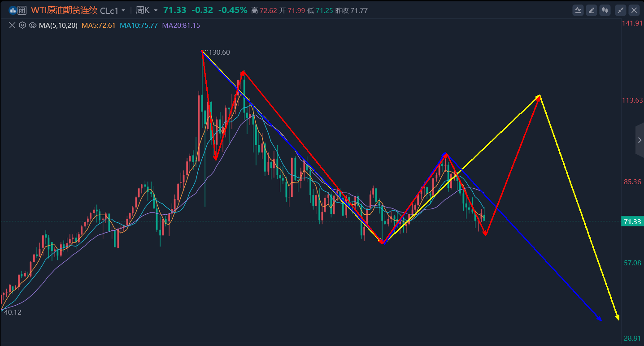Click the previous close 昨收 71.77
The image size is (644, 346).
pyautogui.click(x=352, y=10)
